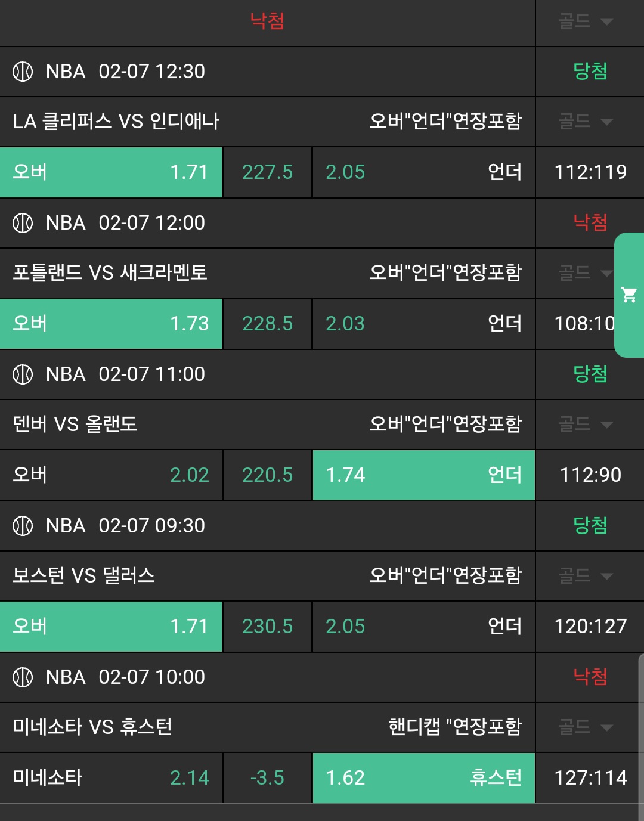Image resolution: width=644 pixels, height=821 pixels.
Task: Open 골드 dropdown for 덴버 VS 올랜도 row
Action: [x=586, y=425]
